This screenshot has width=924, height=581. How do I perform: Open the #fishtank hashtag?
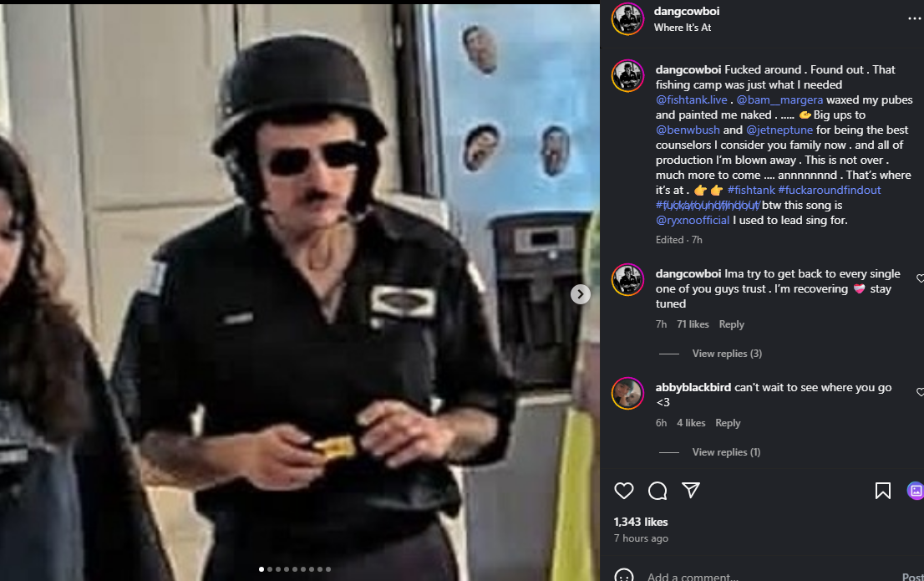751,190
